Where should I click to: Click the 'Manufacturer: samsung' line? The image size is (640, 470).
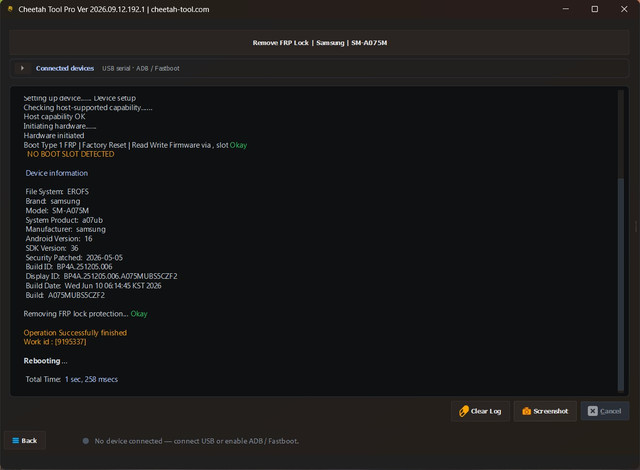65,229
